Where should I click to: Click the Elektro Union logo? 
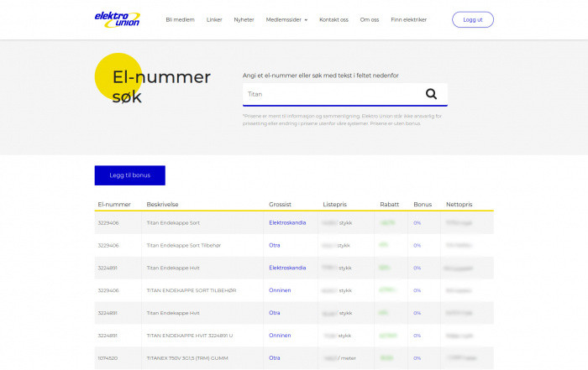(x=118, y=20)
